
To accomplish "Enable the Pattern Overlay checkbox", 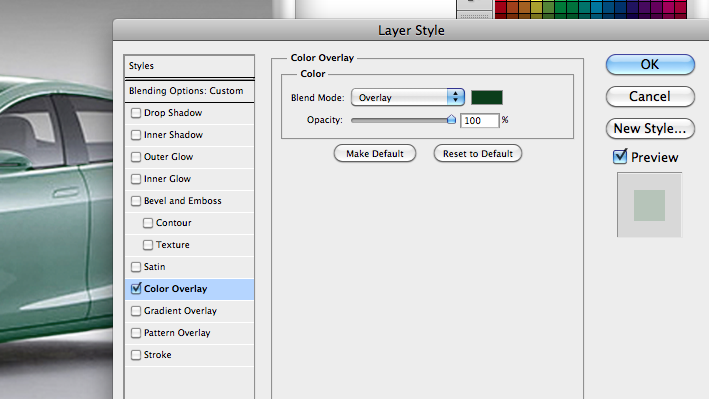I will tap(136, 333).
